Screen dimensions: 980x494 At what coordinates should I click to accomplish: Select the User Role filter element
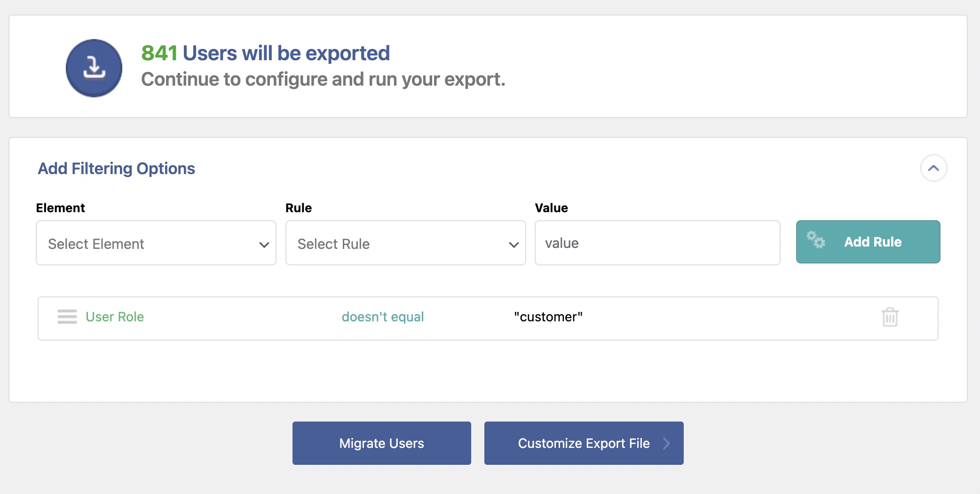click(x=115, y=317)
